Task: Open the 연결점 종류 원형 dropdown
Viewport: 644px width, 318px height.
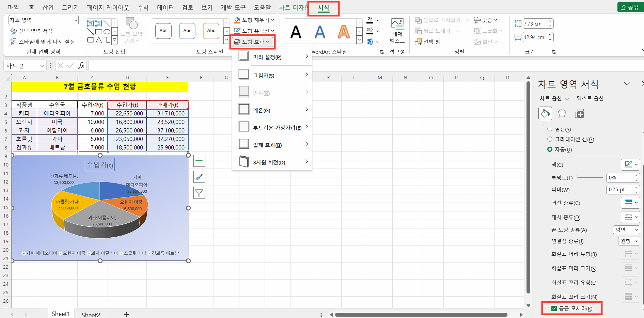Action: (x=629, y=241)
